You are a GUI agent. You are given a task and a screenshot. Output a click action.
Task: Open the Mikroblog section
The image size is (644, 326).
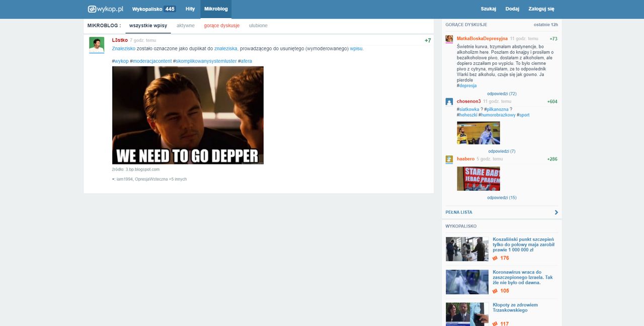coord(216,9)
